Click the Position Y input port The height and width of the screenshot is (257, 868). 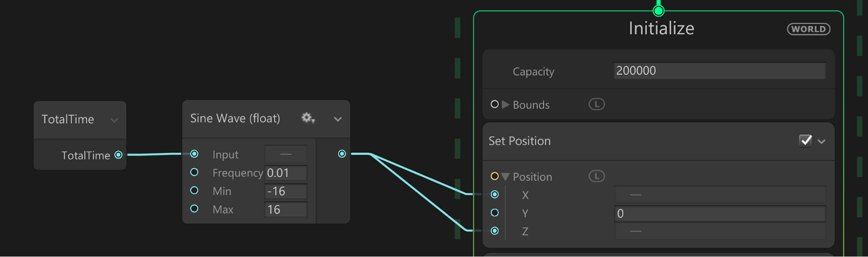pos(495,213)
